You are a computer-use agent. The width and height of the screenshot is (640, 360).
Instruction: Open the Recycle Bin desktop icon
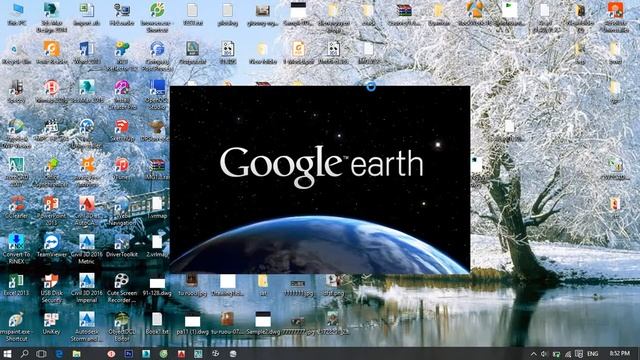coord(17,53)
